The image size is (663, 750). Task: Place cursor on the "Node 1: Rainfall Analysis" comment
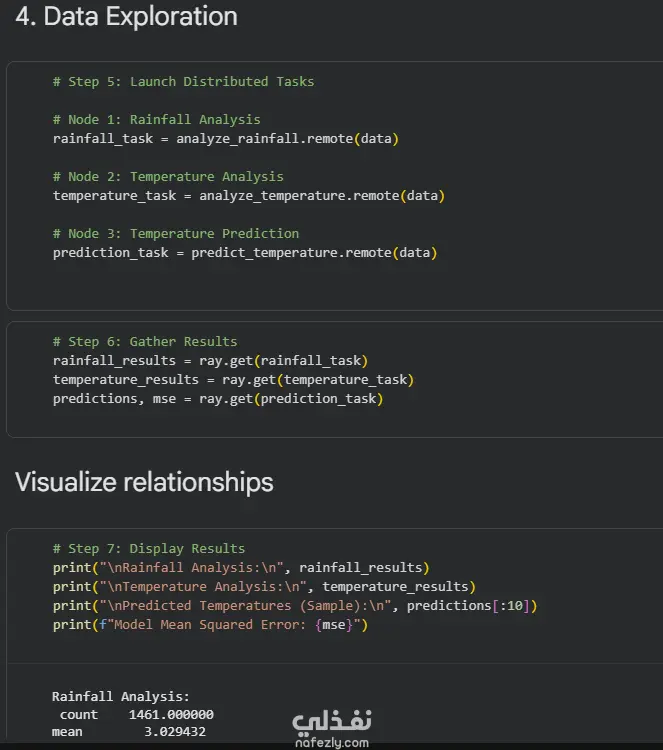pos(156,119)
